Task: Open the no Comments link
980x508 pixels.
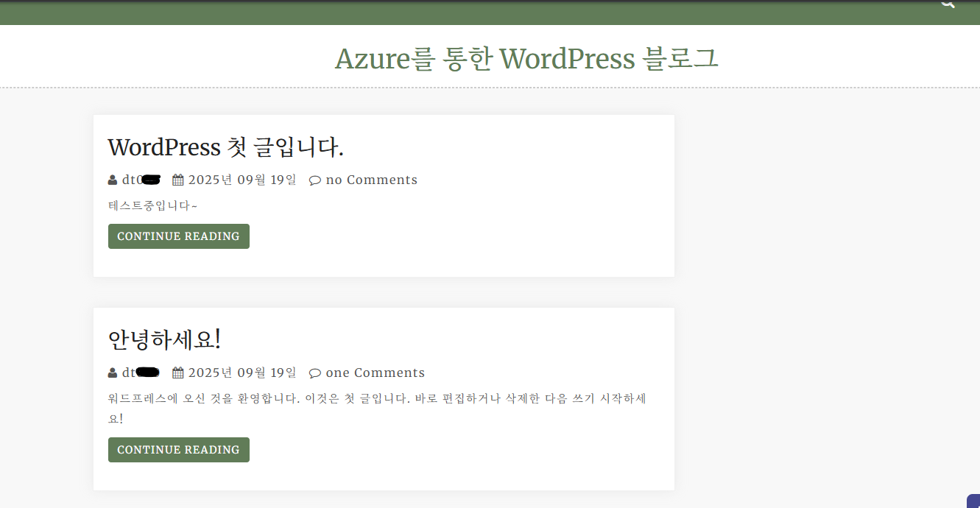Action: pyautogui.click(x=372, y=180)
